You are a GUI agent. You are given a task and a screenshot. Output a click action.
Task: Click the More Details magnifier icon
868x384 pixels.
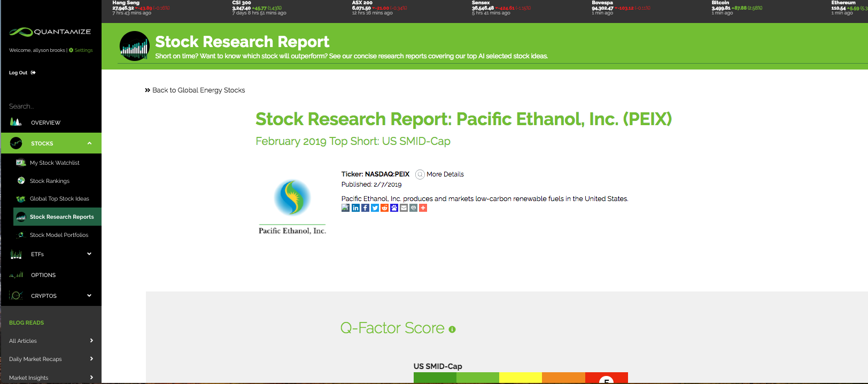[x=420, y=174]
